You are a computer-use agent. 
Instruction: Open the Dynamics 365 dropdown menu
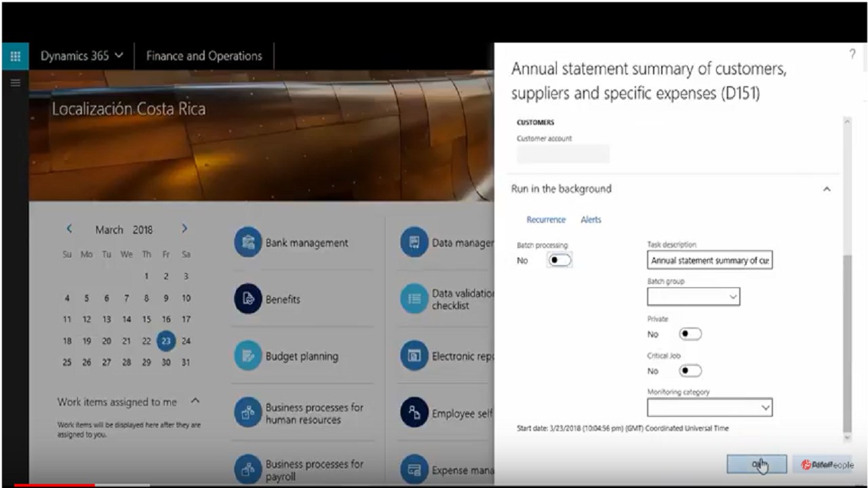click(81, 56)
